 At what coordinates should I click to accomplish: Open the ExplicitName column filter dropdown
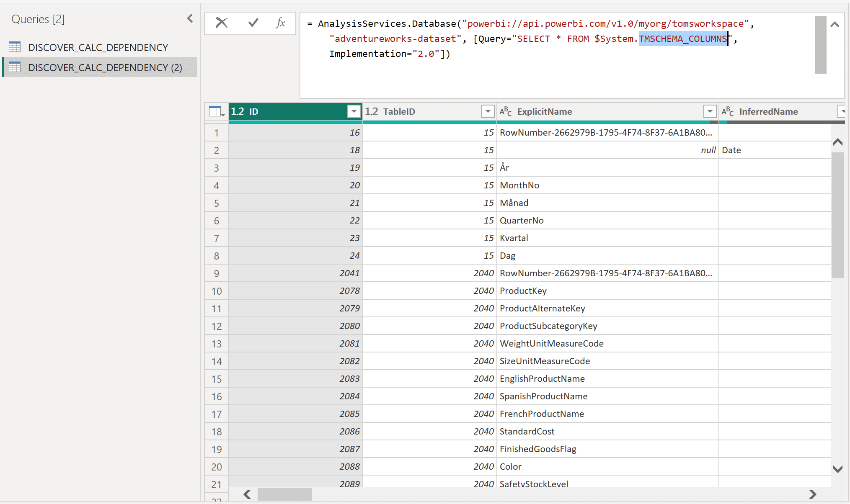710,111
